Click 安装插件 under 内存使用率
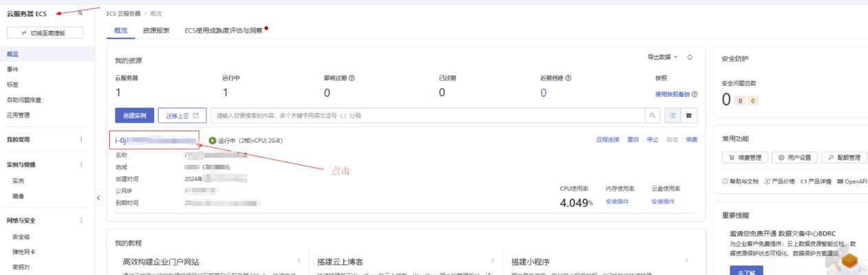This screenshot has width=868, height=275. (618, 201)
